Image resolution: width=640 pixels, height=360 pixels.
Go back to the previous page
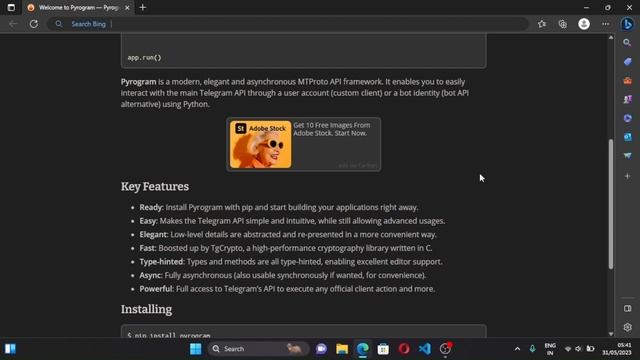[13, 24]
